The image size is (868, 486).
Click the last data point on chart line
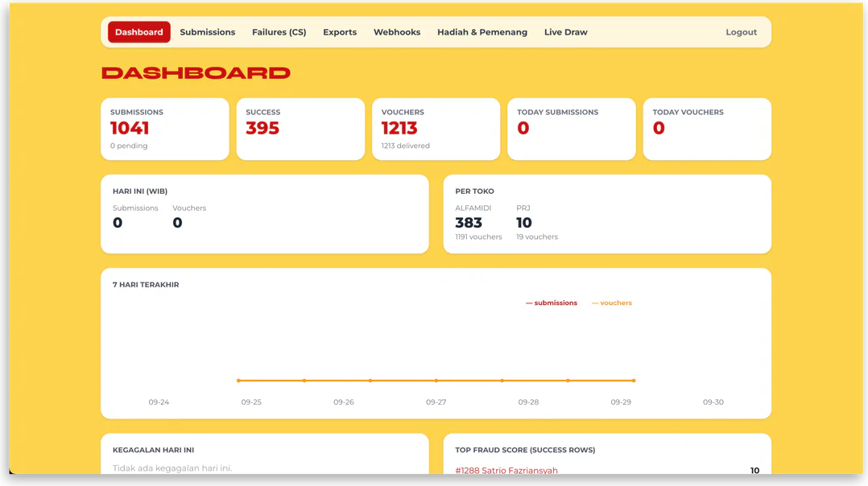click(634, 381)
